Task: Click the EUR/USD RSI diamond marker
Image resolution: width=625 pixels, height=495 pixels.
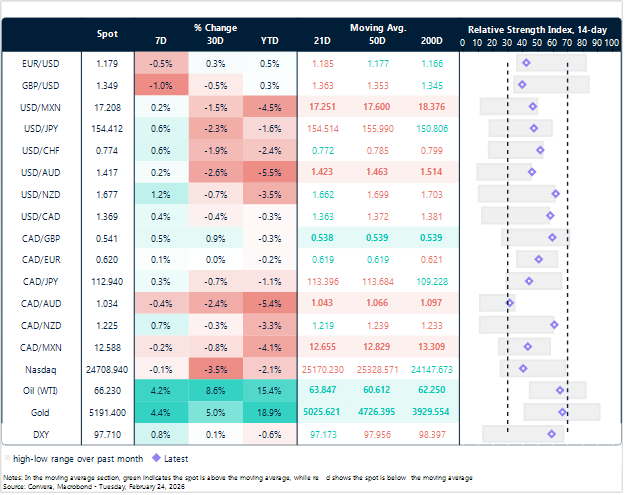Action: pos(526,63)
